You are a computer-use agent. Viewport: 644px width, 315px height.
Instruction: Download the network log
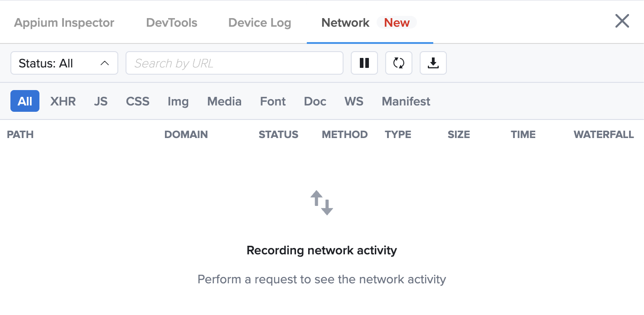(433, 63)
